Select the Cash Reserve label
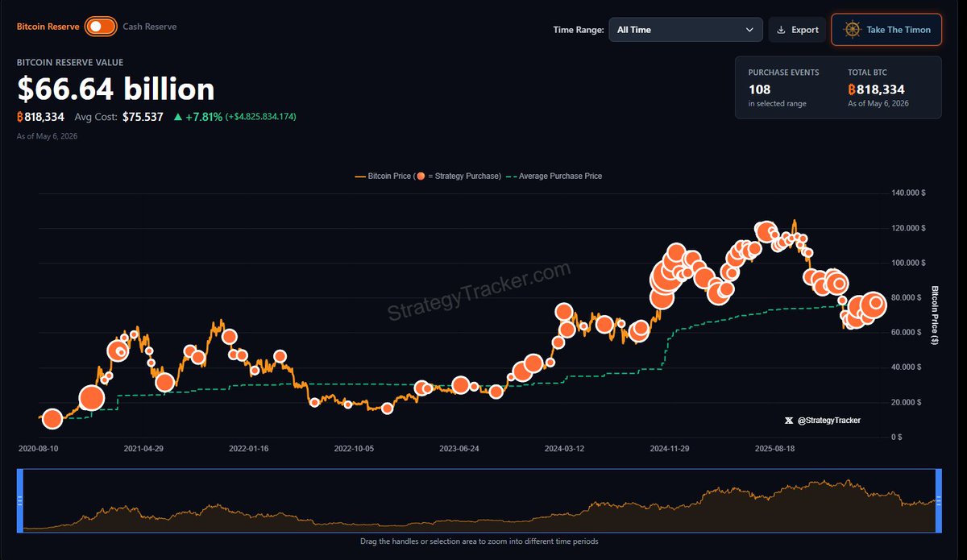Image resolution: width=967 pixels, height=560 pixels. 150,27
